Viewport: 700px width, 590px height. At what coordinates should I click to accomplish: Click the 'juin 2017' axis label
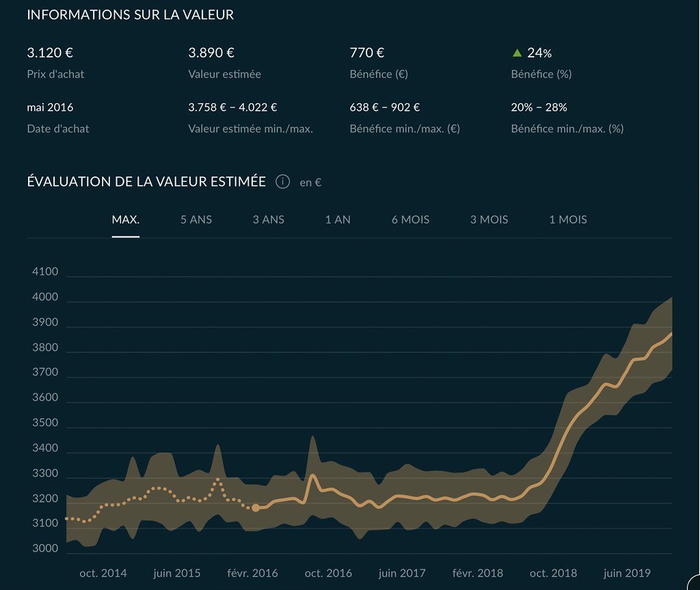click(402, 573)
